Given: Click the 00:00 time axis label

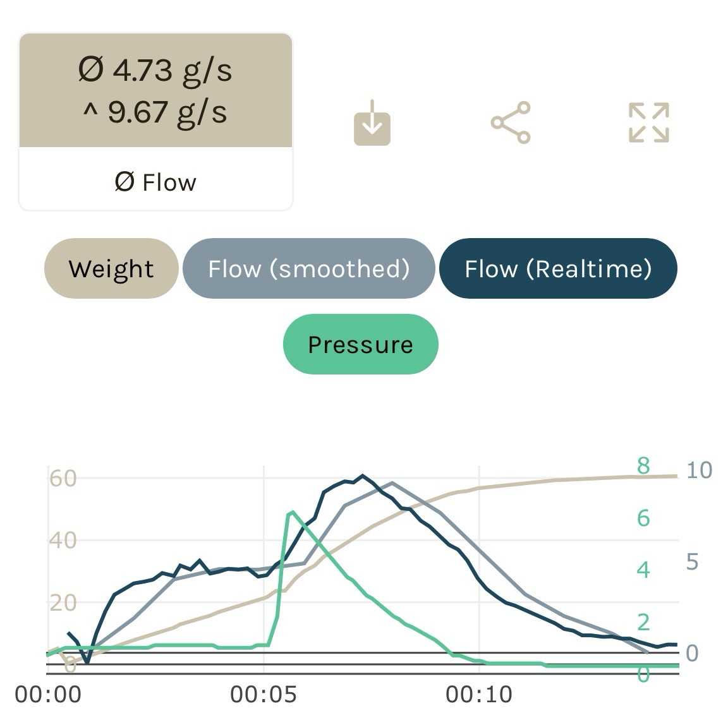Looking at the screenshot, I should tap(48, 695).
